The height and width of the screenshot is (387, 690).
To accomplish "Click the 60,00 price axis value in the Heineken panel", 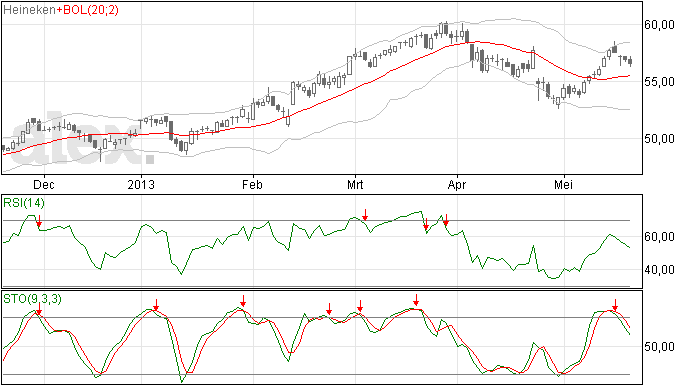I will pyautogui.click(x=659, y=25).
